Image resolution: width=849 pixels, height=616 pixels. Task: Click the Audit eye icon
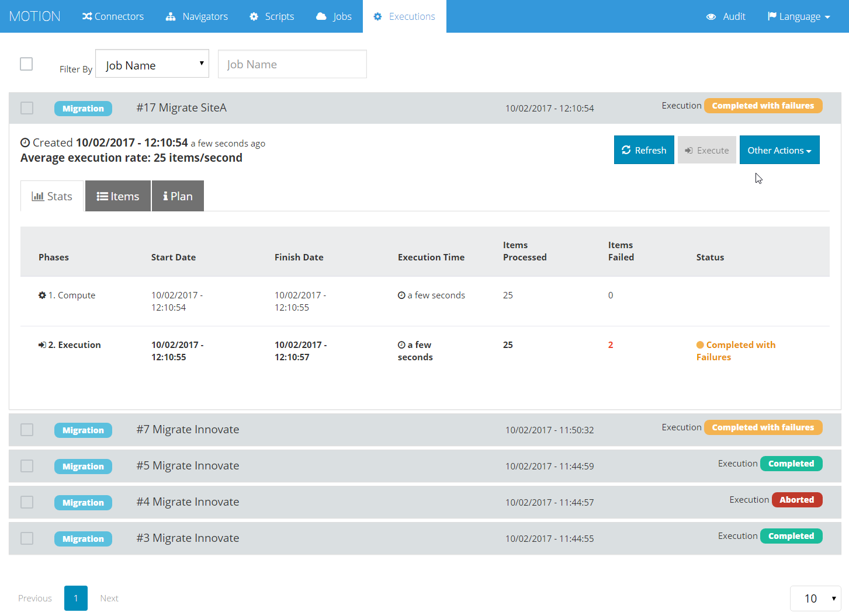point(711,17)
